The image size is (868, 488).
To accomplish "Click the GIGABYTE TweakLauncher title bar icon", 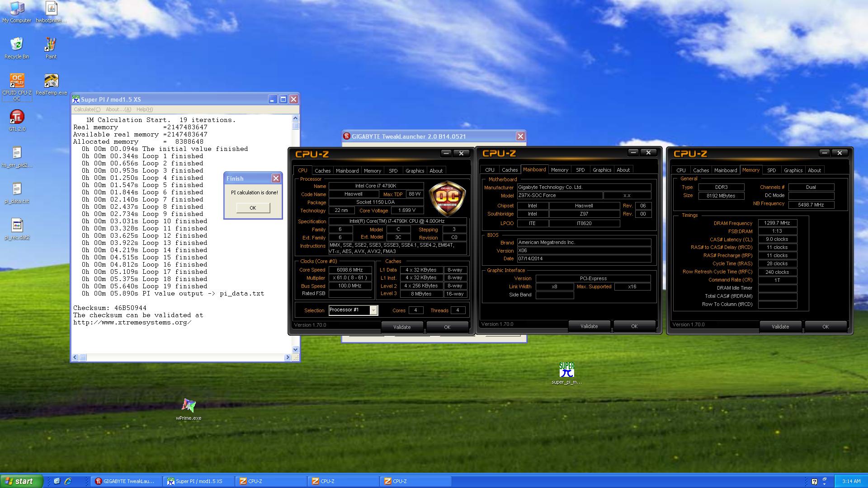I will point(347,136).
